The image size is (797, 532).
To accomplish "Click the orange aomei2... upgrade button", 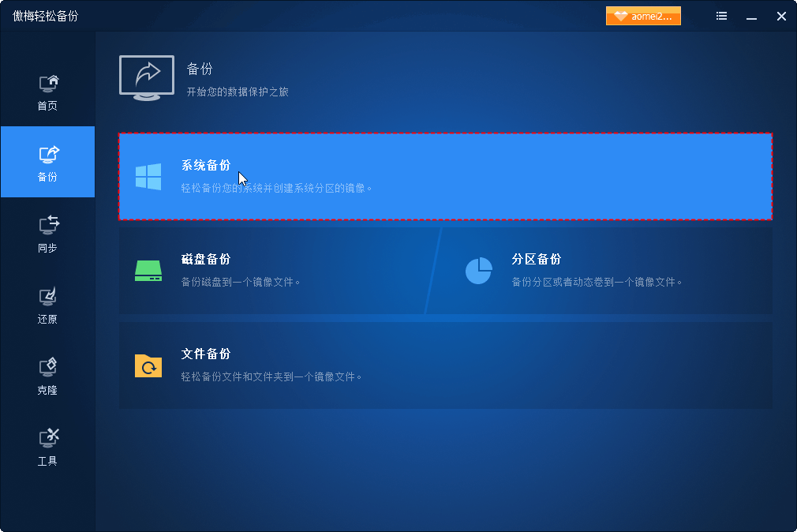I will tap(643, 17).
